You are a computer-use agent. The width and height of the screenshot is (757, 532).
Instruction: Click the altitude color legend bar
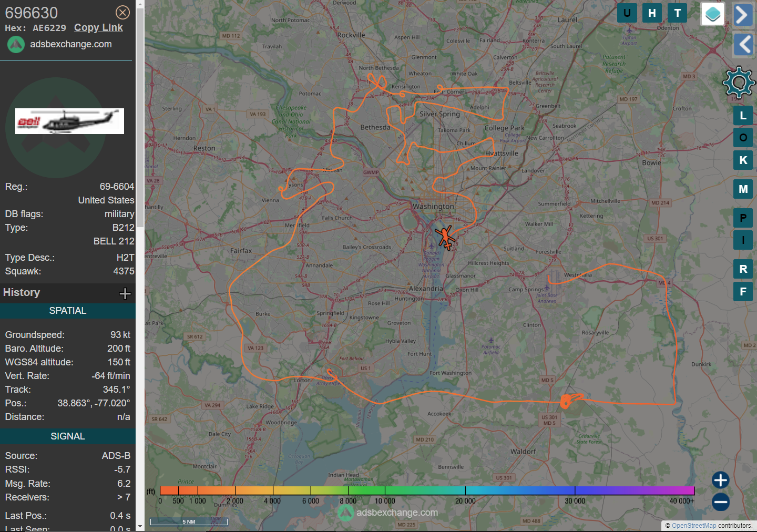point(427,490)
